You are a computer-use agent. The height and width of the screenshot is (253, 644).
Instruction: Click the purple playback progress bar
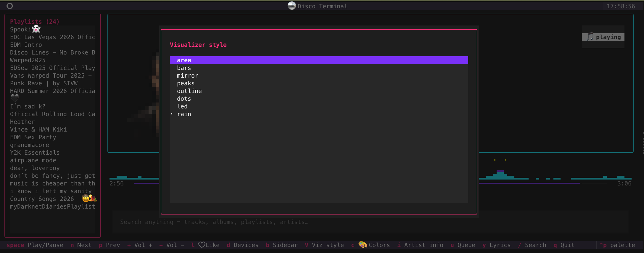(x=529, y=183)
